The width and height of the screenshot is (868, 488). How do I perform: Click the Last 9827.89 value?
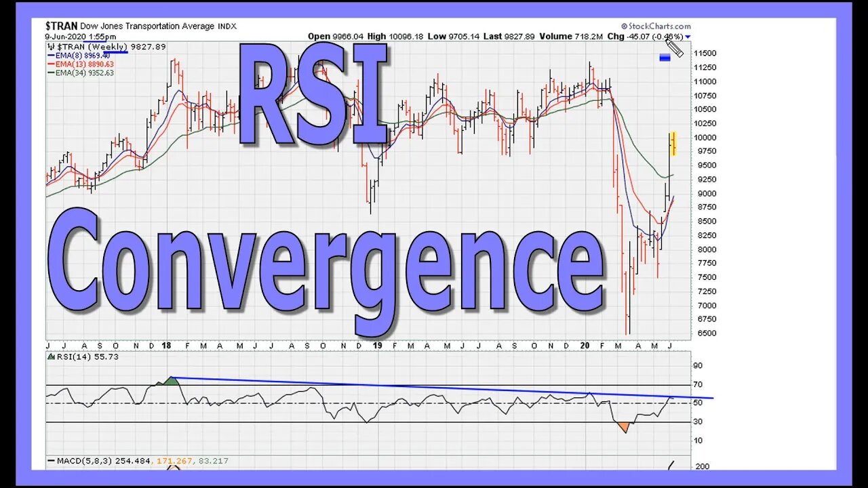509,37
